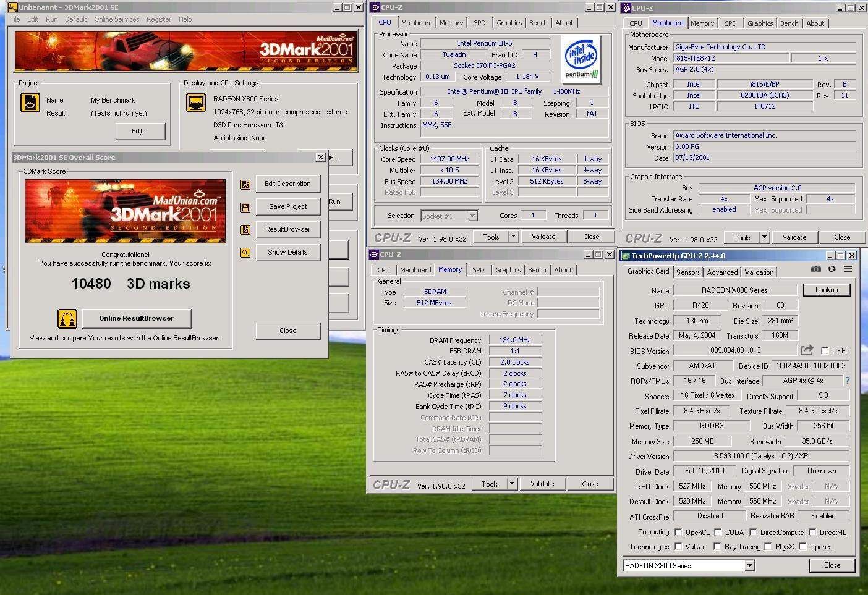Open the Graphics tab in CPU-Z Mainboard window
This screenshot has height=595, width=868.
(x=760, y=23)
